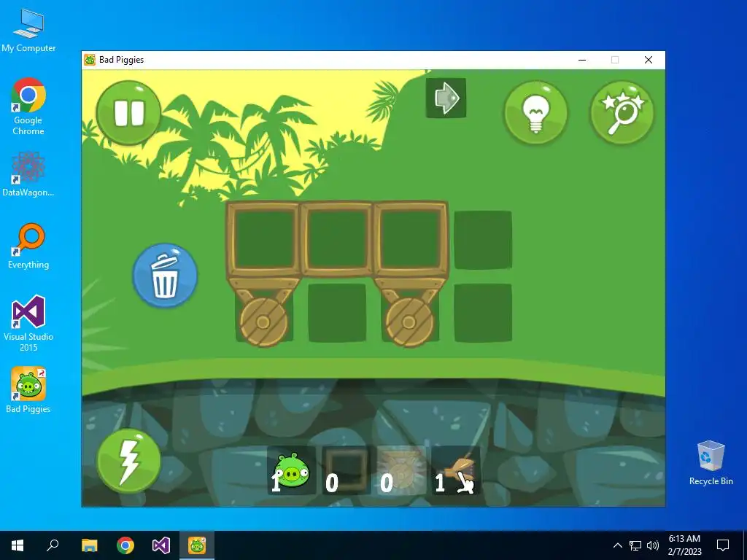Viewport: 747px width, 560px height.
Task: Click the leftmost wooden frame box
Action: tap(263, 239)
